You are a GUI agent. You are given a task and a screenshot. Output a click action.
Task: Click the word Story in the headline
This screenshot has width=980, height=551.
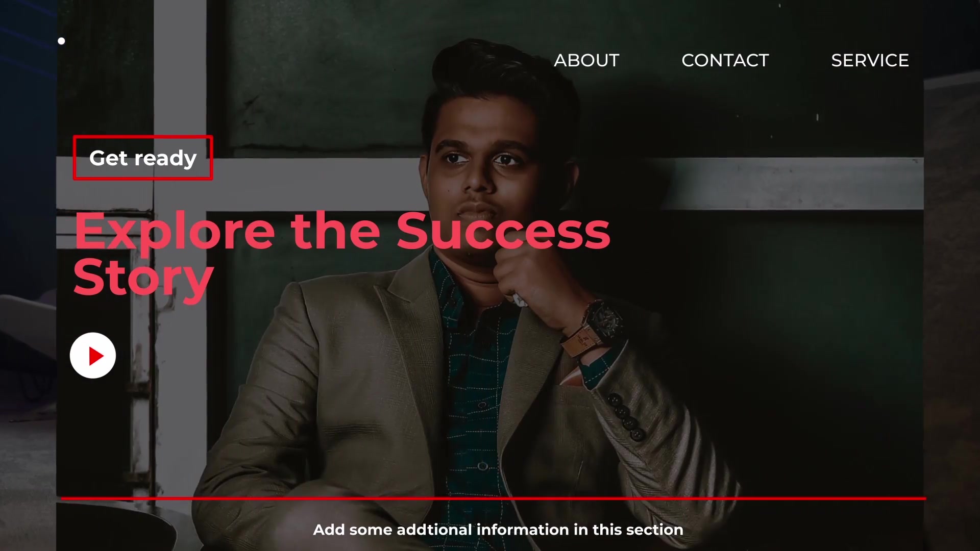pos(143,278)
